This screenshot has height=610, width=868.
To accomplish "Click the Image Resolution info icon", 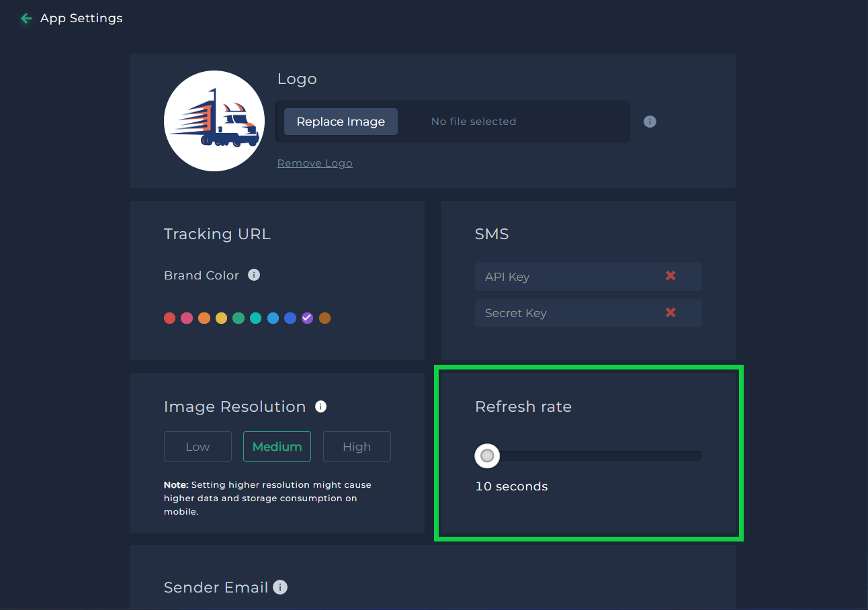I will point(321,406).
